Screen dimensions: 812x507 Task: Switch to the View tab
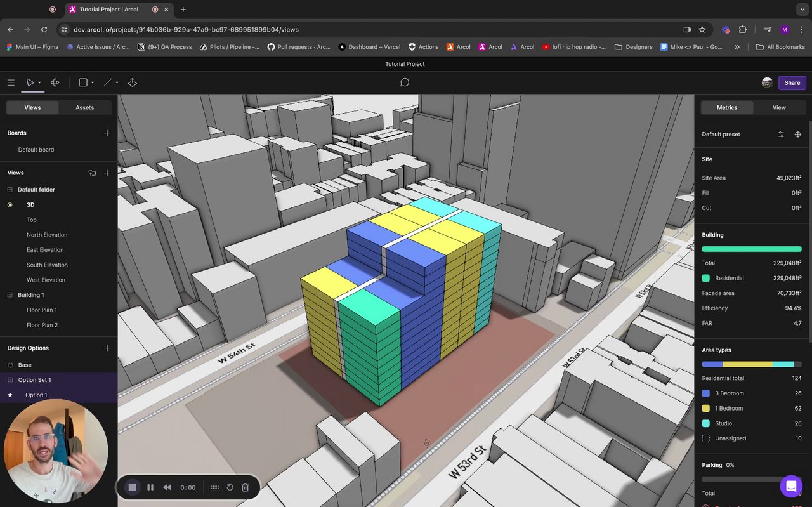[779, 107]
